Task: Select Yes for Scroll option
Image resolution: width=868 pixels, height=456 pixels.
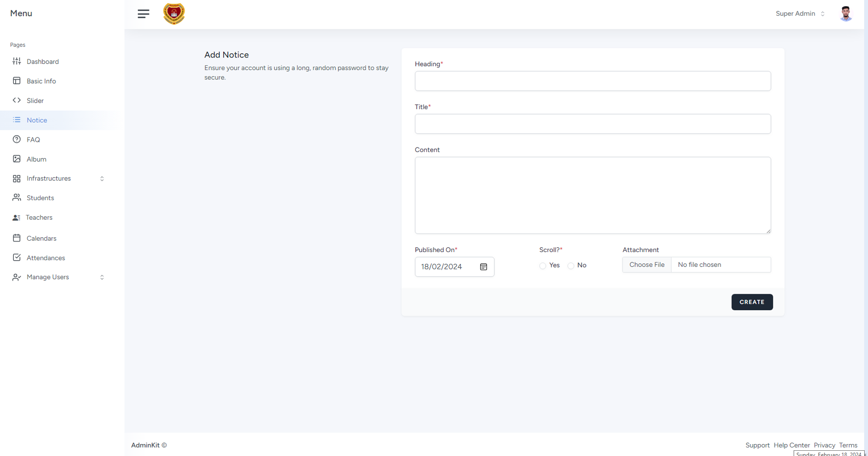Action: pos(542,266)
